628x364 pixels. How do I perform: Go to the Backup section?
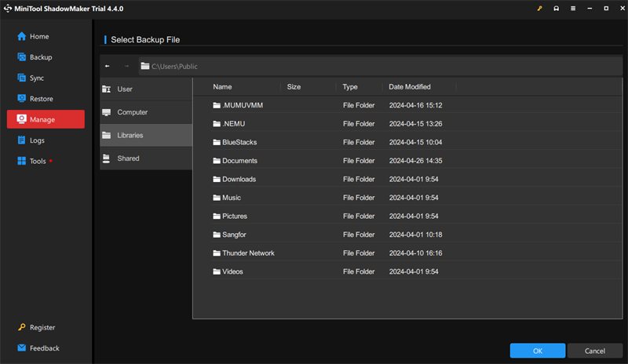(x=35, y=57)
